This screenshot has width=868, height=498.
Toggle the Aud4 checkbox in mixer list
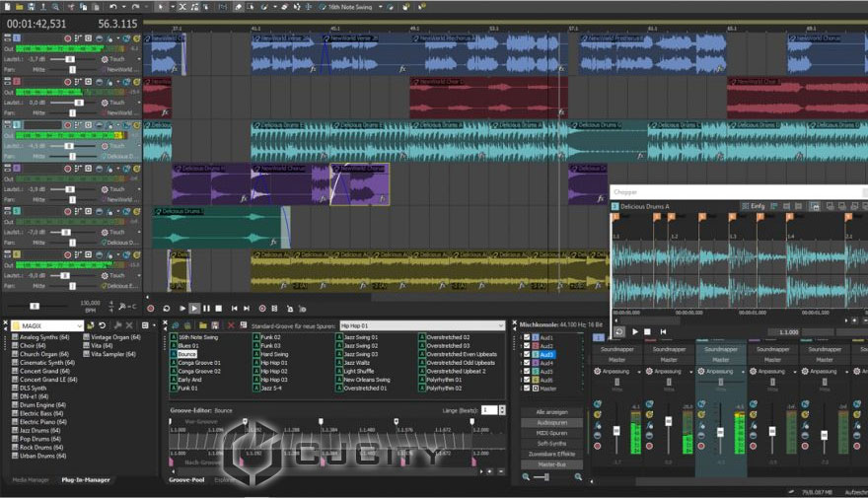click(527, 363)
